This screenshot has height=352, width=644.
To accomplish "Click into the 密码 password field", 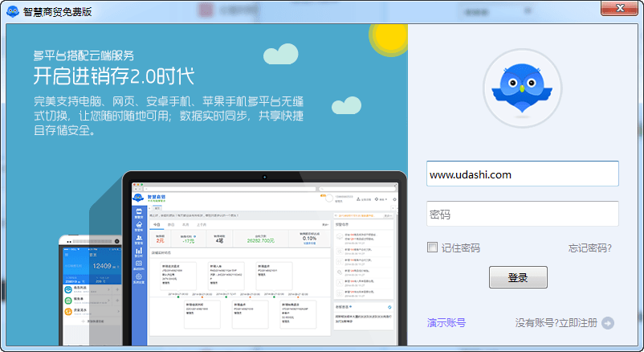I will (x=522, y=215).
